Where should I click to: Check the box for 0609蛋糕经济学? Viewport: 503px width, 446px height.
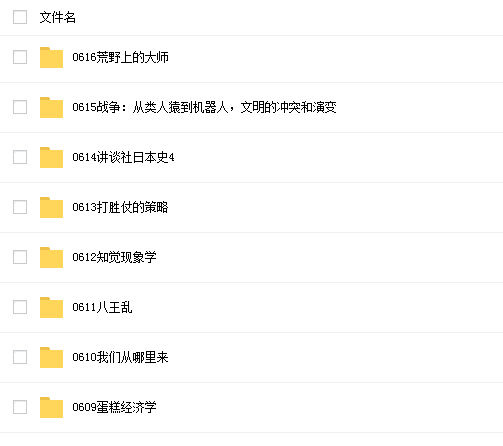pos(20,407)
